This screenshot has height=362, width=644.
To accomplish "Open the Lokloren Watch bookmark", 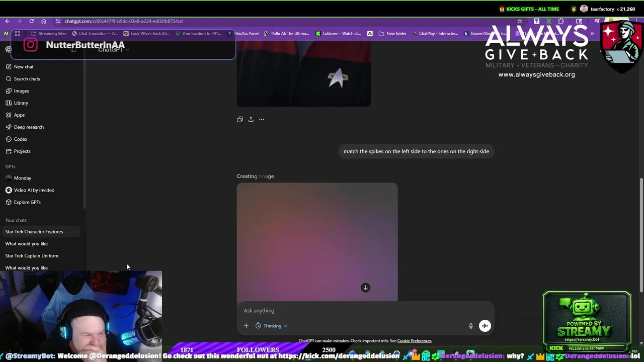I will (x=338, y=34).
